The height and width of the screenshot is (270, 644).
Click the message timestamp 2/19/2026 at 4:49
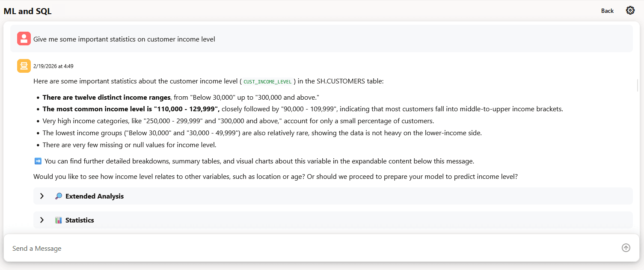coord(53,66)
